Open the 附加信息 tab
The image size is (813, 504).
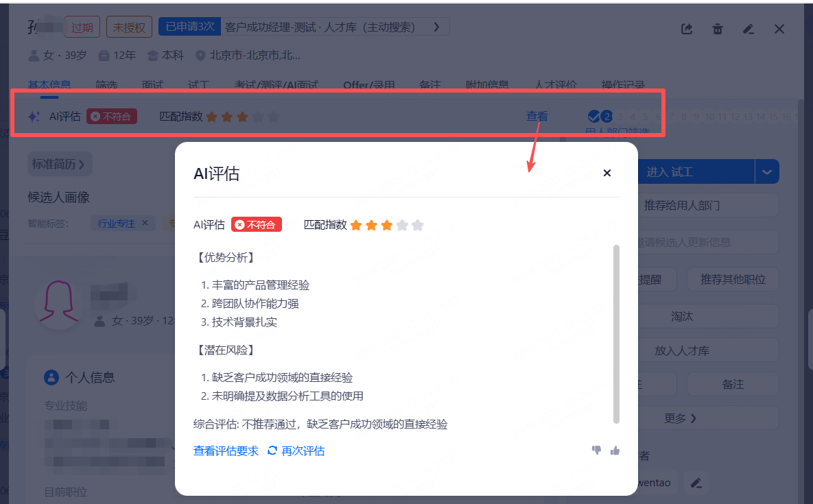point(487,85)
